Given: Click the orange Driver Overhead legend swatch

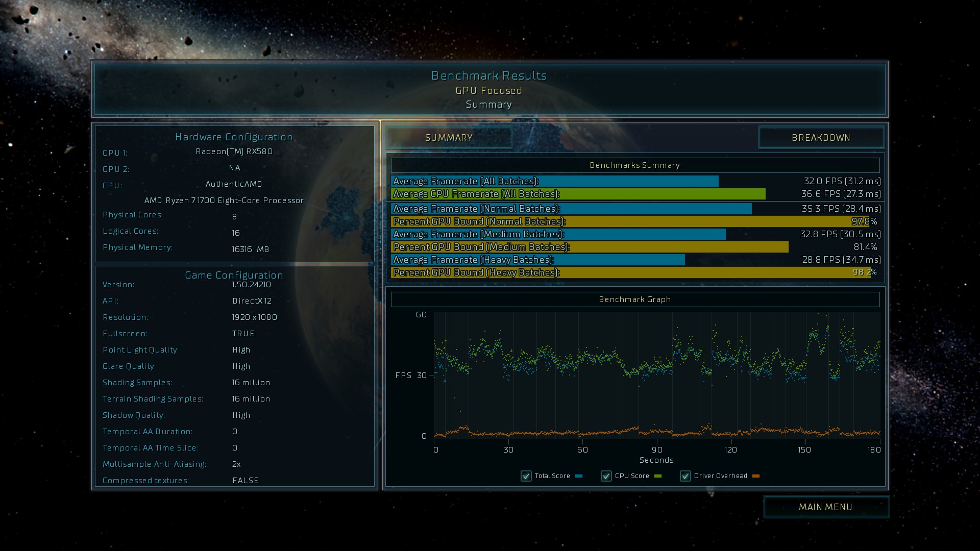Looking at the screenshot, I should [x=756, y=476].
